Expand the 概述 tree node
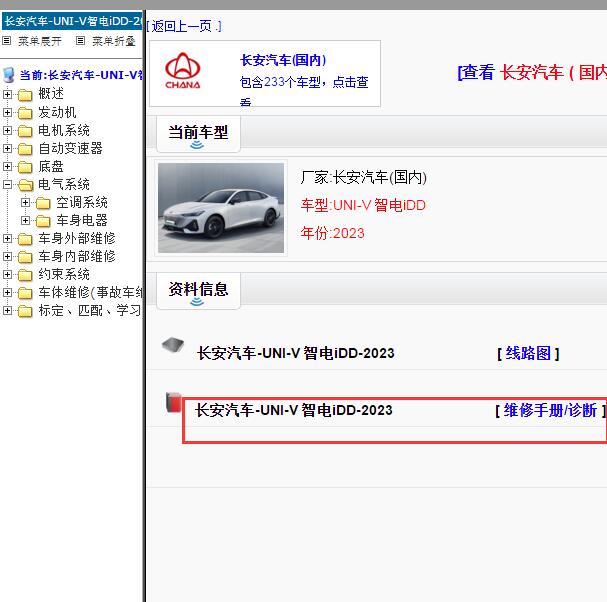The width and height of the screenshot is (607, 602). [x=7, y=94]
